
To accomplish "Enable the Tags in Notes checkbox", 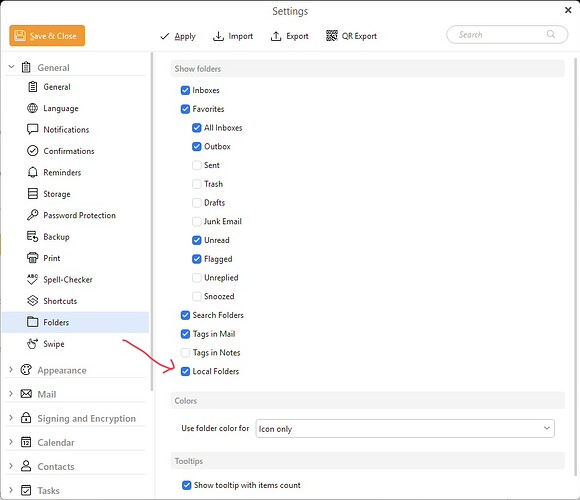I will 185,352.
